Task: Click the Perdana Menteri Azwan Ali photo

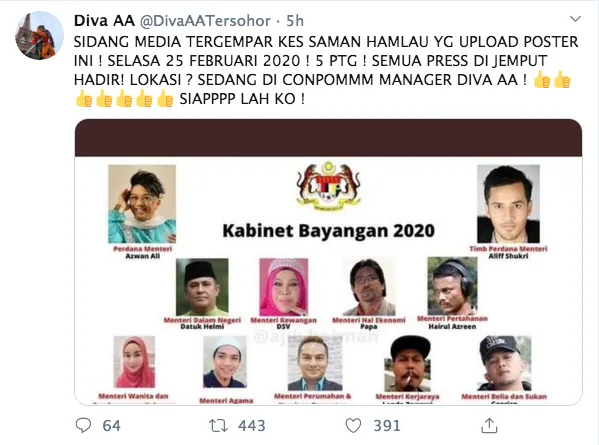Action: pyautogui.click(x=142, y=204)
